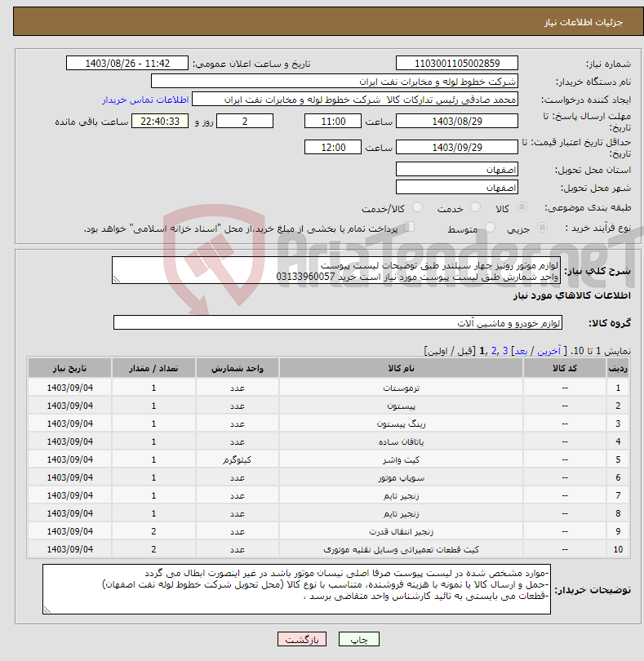
Task: Open the آخرین last page link
Action: click(549, 351)
